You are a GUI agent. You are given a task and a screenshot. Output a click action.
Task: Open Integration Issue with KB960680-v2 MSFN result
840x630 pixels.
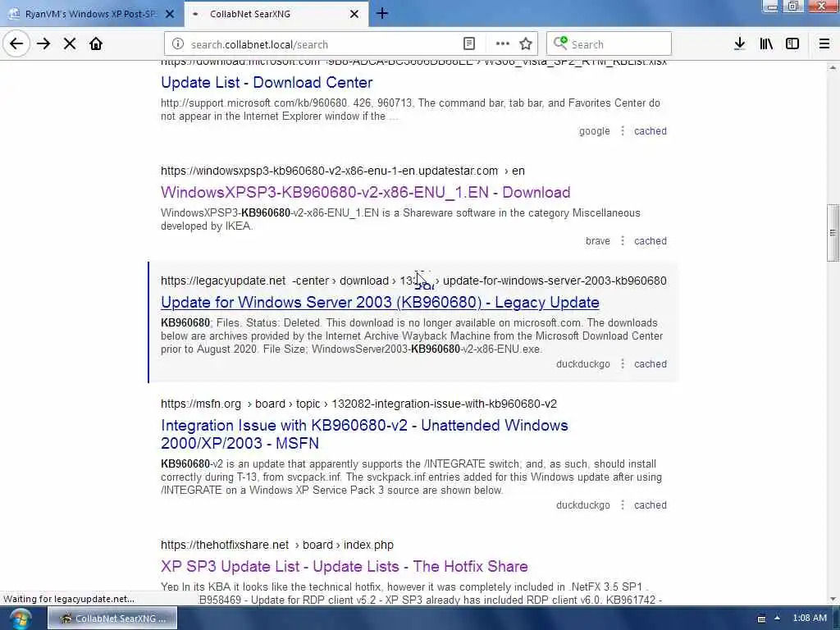point(364,434)
